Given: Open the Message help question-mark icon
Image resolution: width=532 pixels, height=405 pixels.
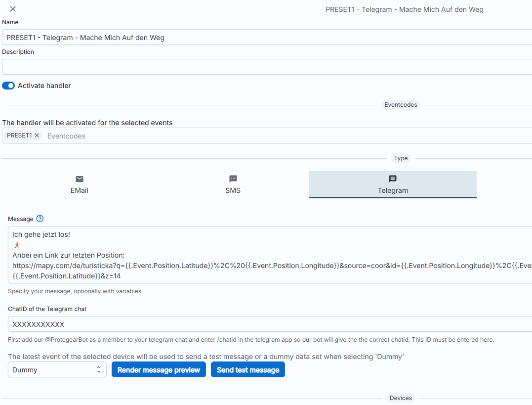Looking at the screenshot, I should point(40,219).
